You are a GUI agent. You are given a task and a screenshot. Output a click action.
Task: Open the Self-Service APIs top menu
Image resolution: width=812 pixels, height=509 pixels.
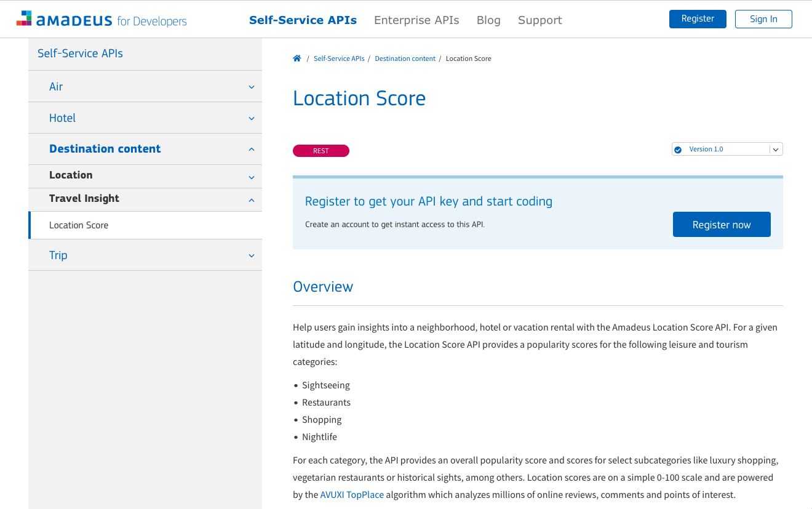[303, 20]
